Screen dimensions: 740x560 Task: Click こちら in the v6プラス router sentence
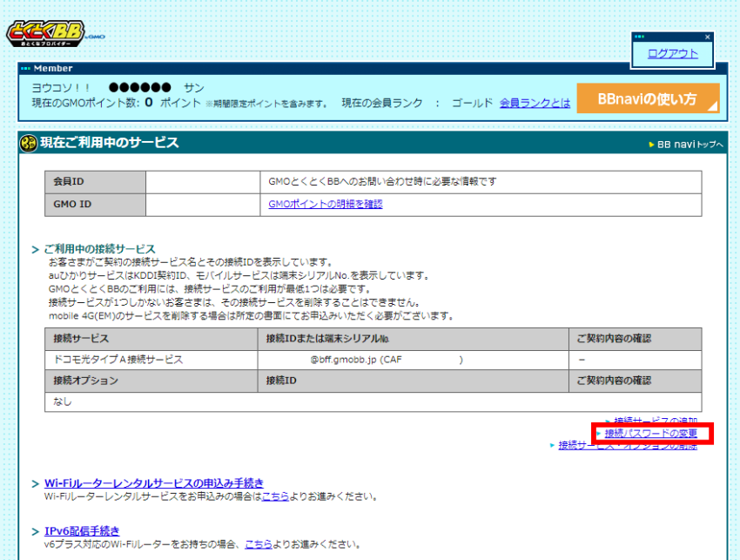259,544
